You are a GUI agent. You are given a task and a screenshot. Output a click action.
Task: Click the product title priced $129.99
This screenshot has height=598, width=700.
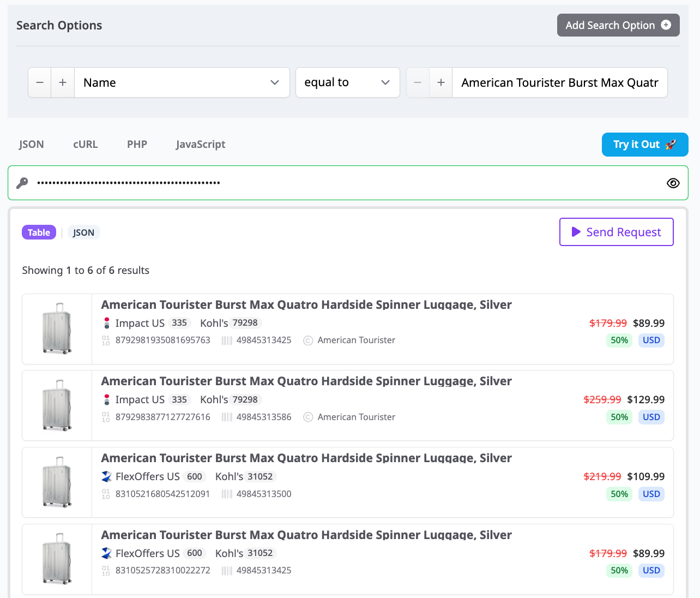(306, 381)
